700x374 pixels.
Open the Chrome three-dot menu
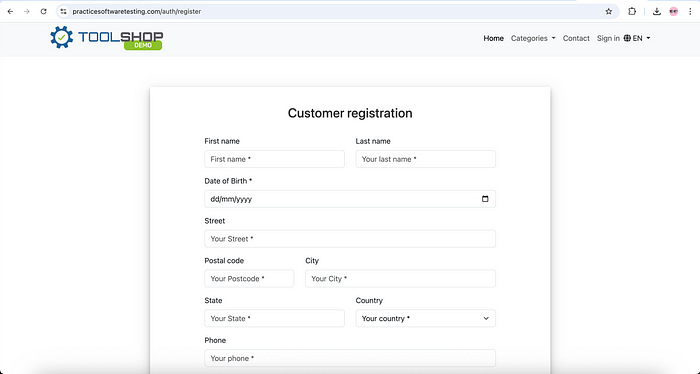pyautogui.click(x=690, y=12)
